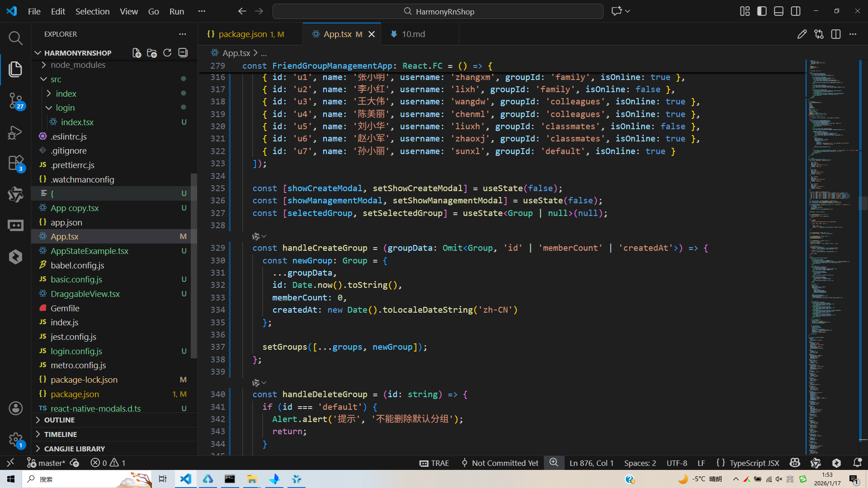
Task: Click Ln 876, Col 1 indicator
Action: 591,463
